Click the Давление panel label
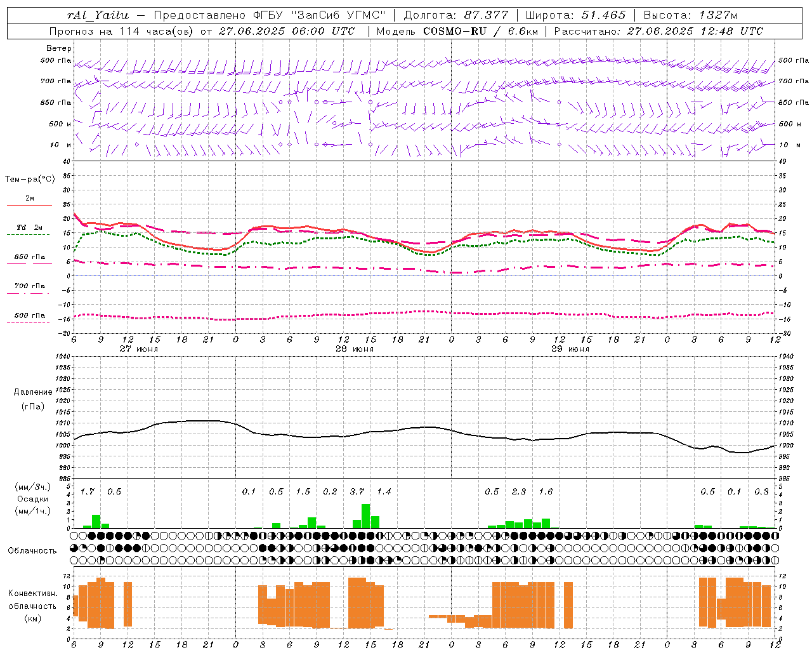 click(x=33, y=392)
